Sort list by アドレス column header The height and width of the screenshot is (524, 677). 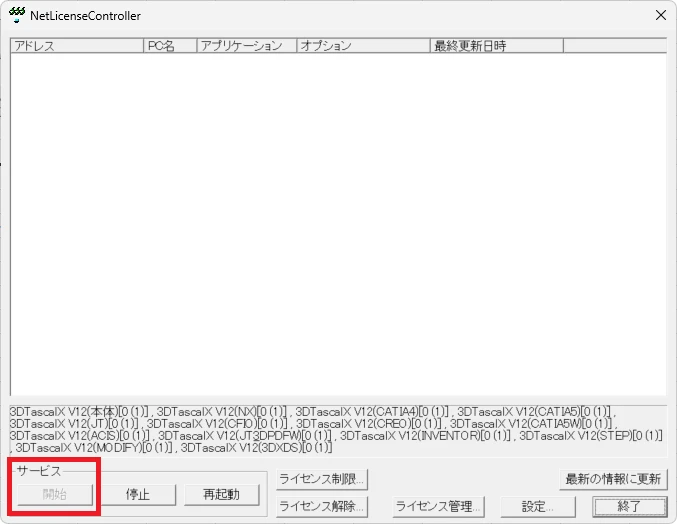point(77,46)
